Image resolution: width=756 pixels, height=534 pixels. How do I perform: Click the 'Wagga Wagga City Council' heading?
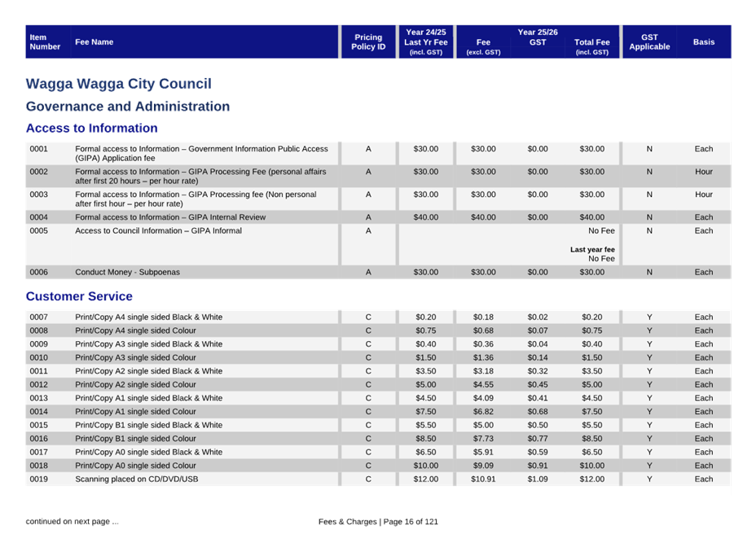pos(119,84)
